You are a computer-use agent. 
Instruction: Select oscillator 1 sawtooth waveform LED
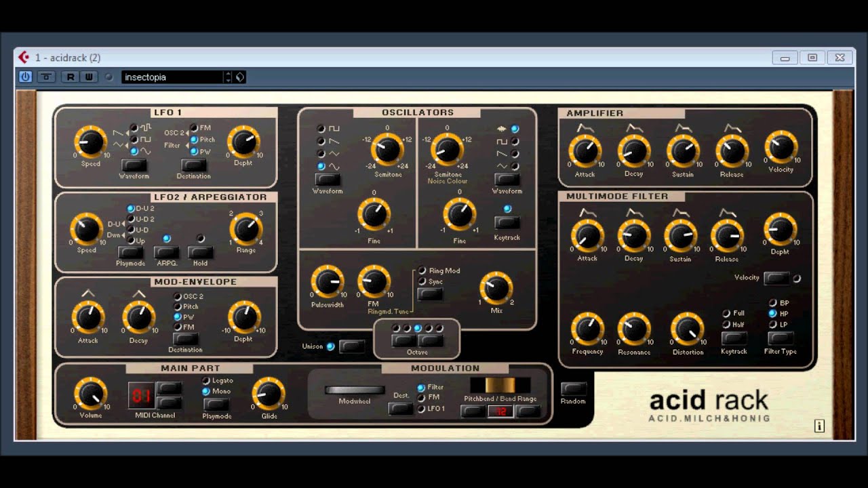point(321,141)
